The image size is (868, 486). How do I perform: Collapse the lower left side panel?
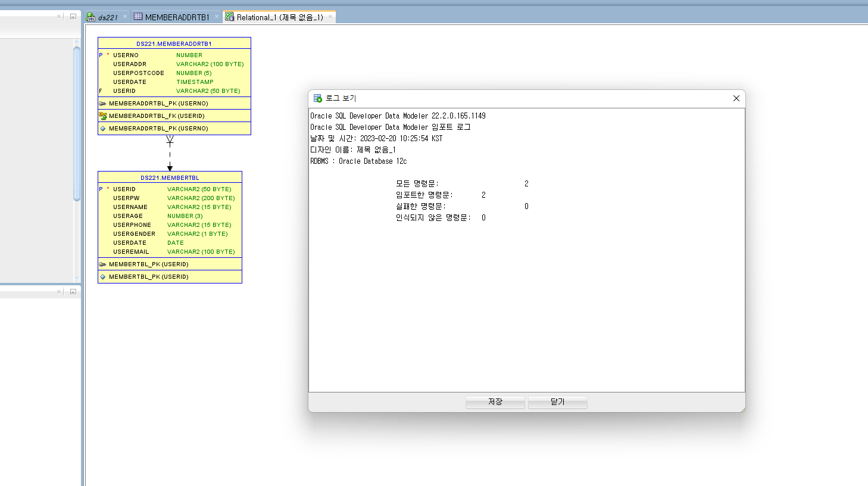click(x=72, y=291)
